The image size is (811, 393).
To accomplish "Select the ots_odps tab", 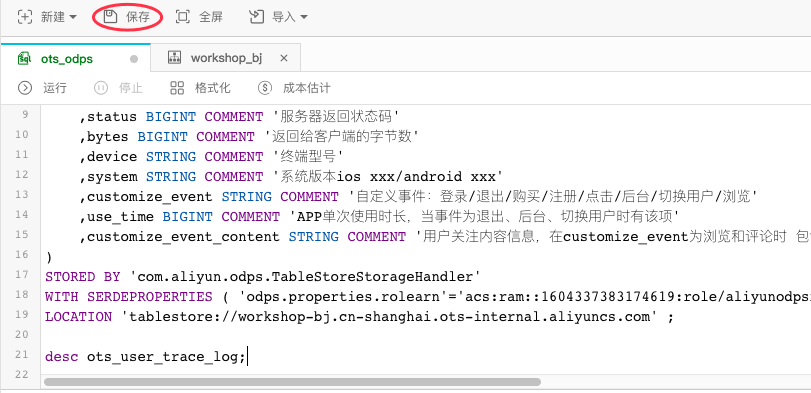I will point(67,58).
